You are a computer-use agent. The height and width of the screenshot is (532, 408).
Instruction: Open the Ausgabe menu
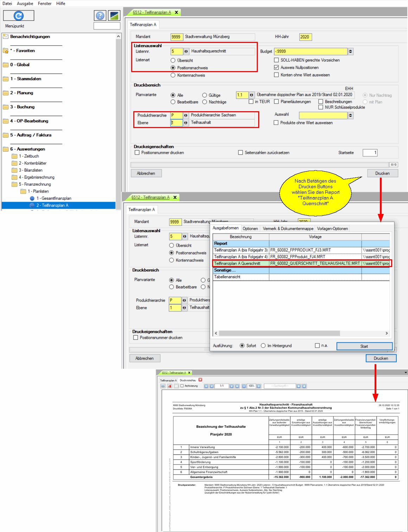(x=25, y=4)
